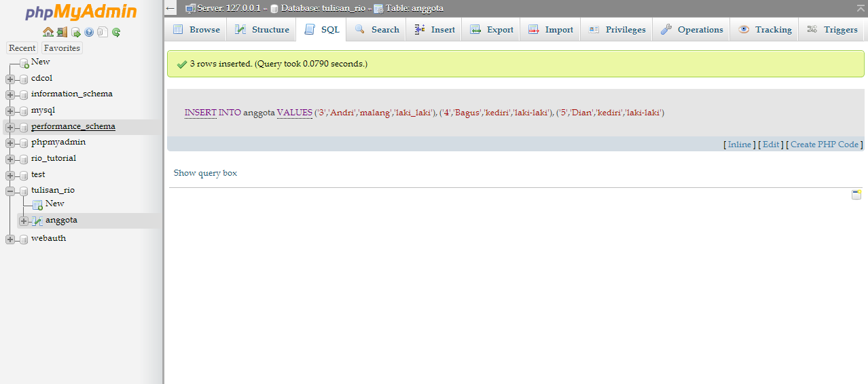868x384 pixels.
Task: Open the tulisan_rio database name in tree
Action: pyautogui.click(x=53, y=191)
